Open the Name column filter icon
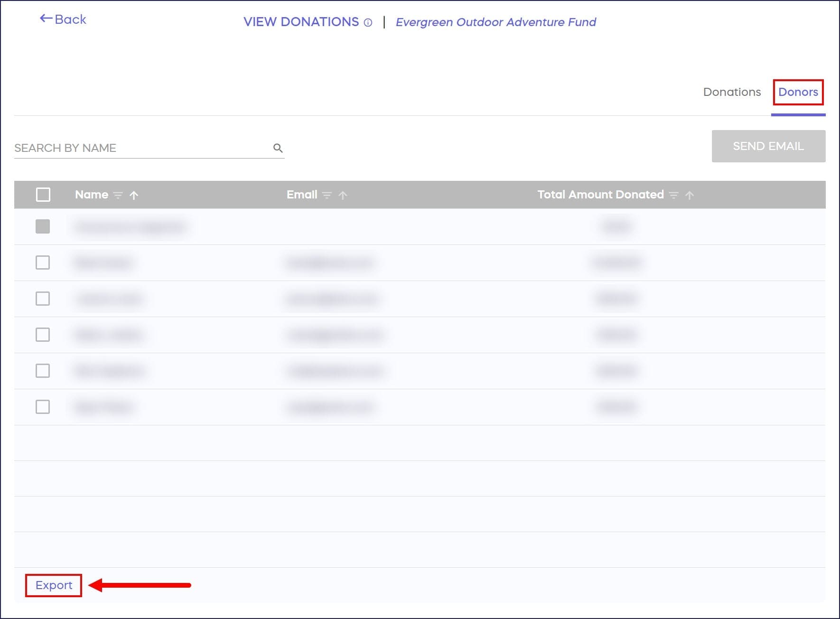840x619 pixels. [118, 195]
